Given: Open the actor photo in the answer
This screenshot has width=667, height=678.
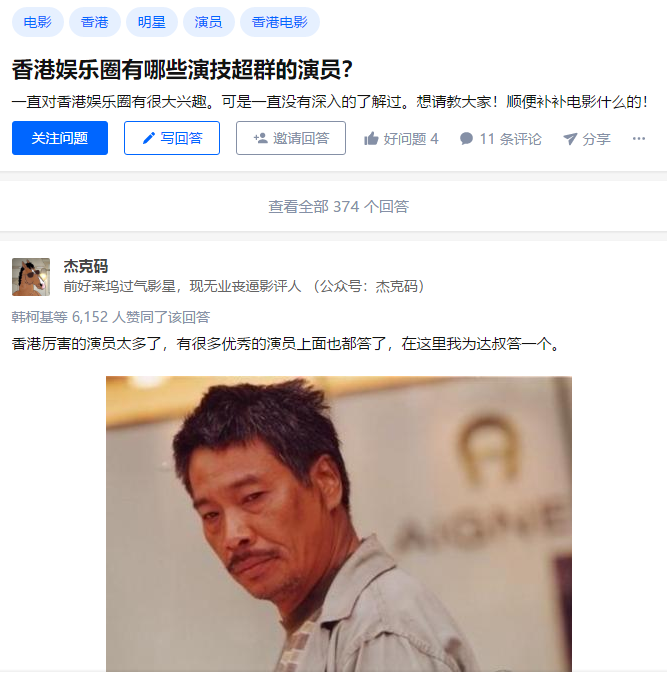Looking at the screenshot, I should pos(339,524).
